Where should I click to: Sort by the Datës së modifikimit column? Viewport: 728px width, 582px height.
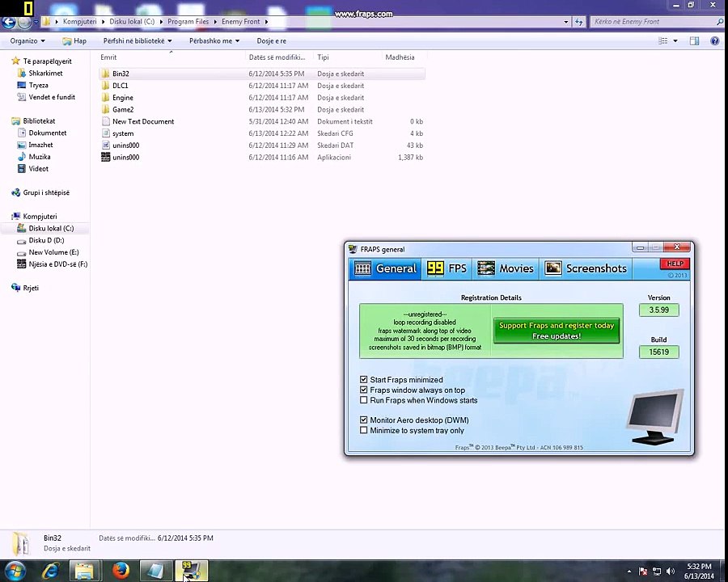(279, 57)
